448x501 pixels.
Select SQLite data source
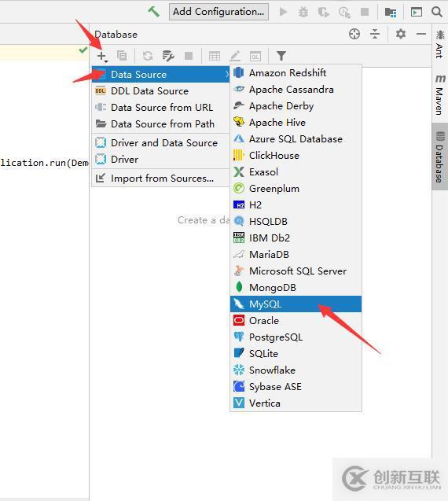click(x=296, y=354)
